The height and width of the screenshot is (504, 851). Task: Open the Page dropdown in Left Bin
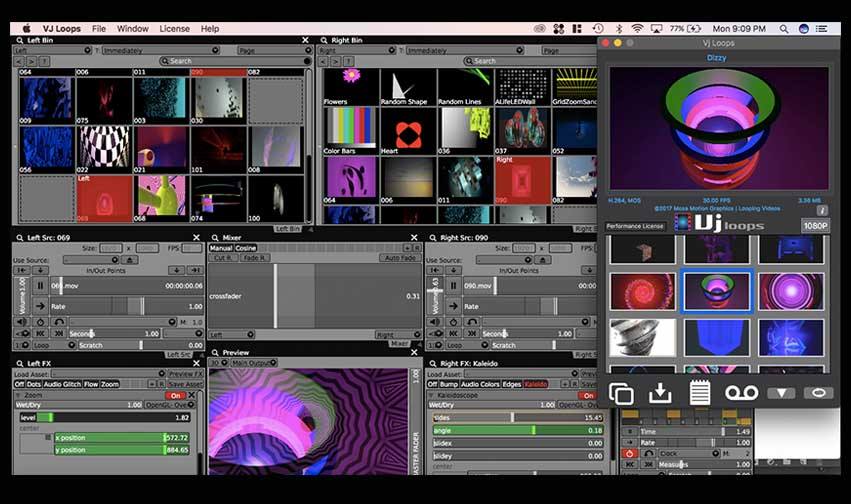(275, 50)
